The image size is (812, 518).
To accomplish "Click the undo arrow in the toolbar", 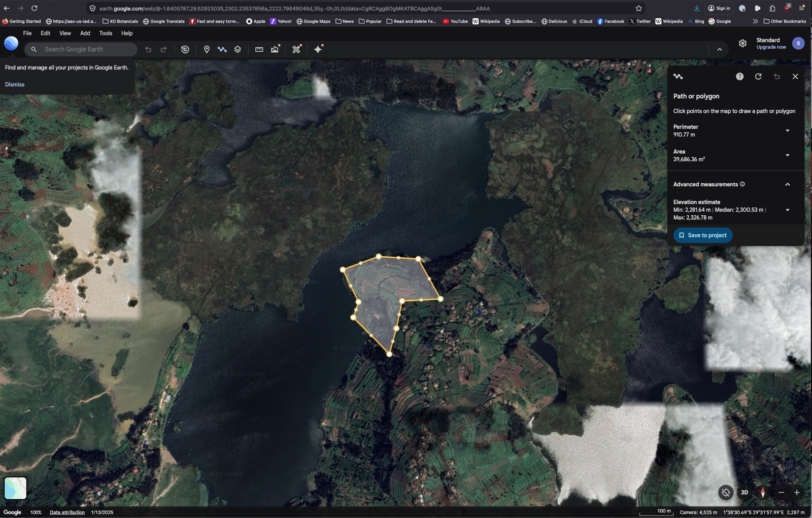I will (148, 49).
